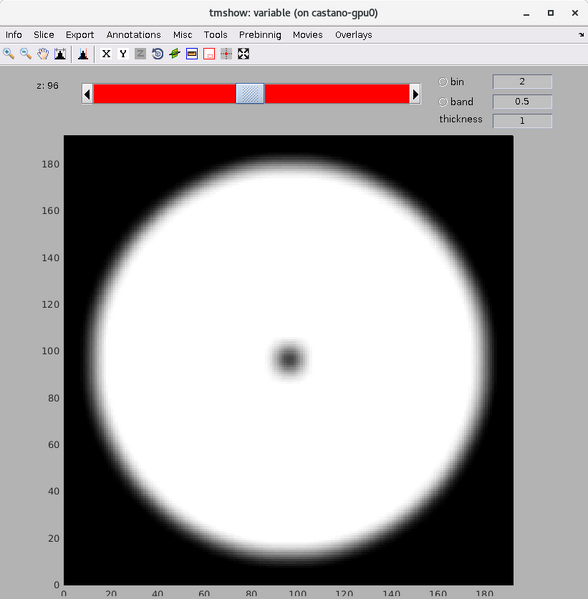Select the zoom out magnifier tool

coord(26,54)
